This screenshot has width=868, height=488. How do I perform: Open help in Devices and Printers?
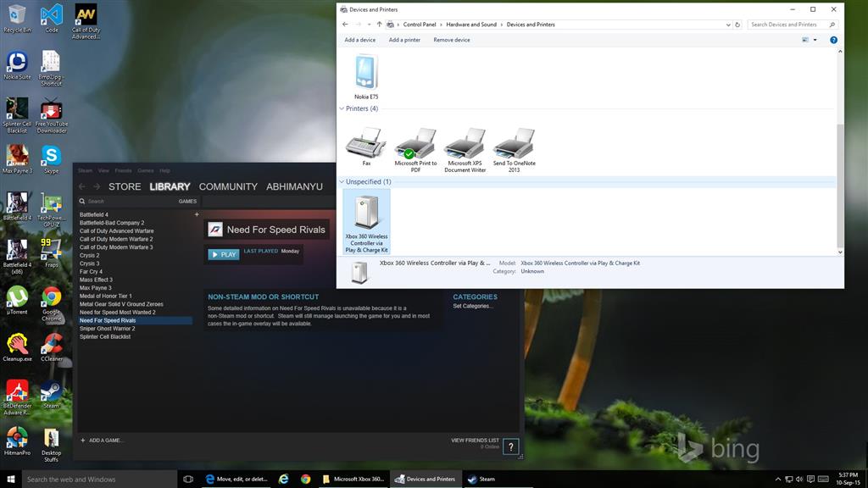833,40
